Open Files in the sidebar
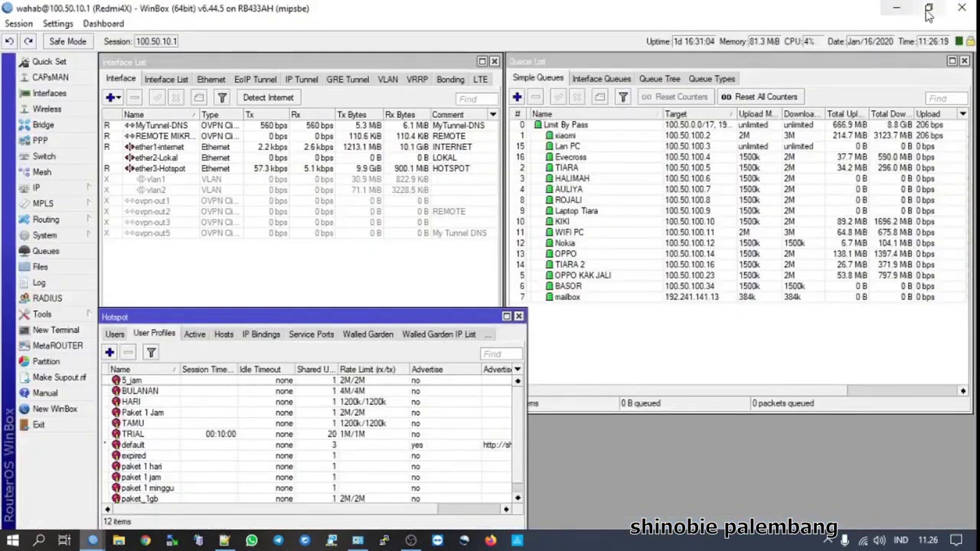Screen dimensions: 980x551 [x=40, y=267]
